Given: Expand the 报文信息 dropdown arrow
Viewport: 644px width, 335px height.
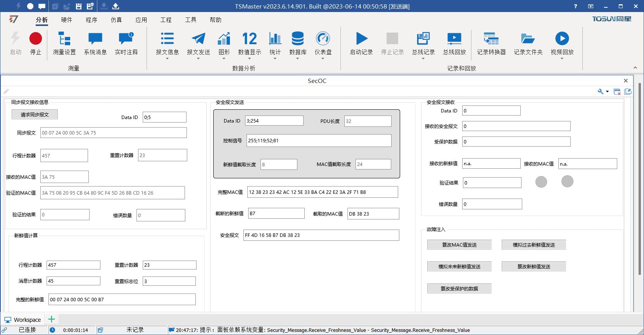Looking at the screenshot, I should (167, 59).
